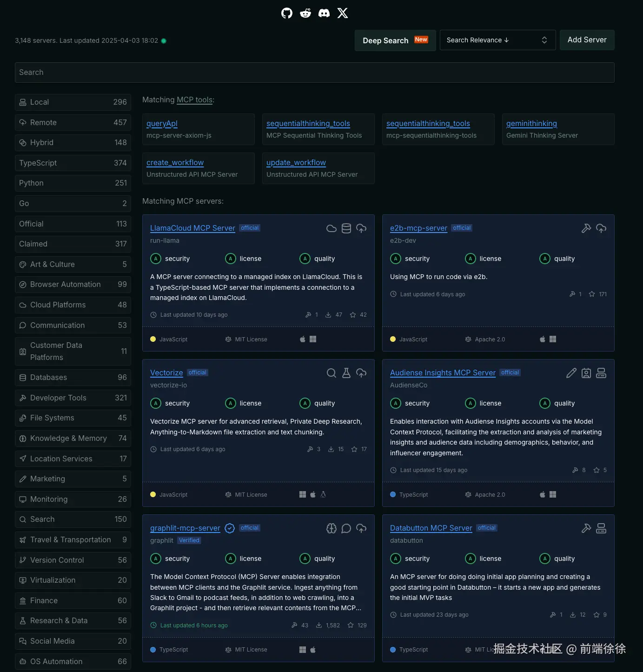Filter by Official servers

tap(73, 224)
